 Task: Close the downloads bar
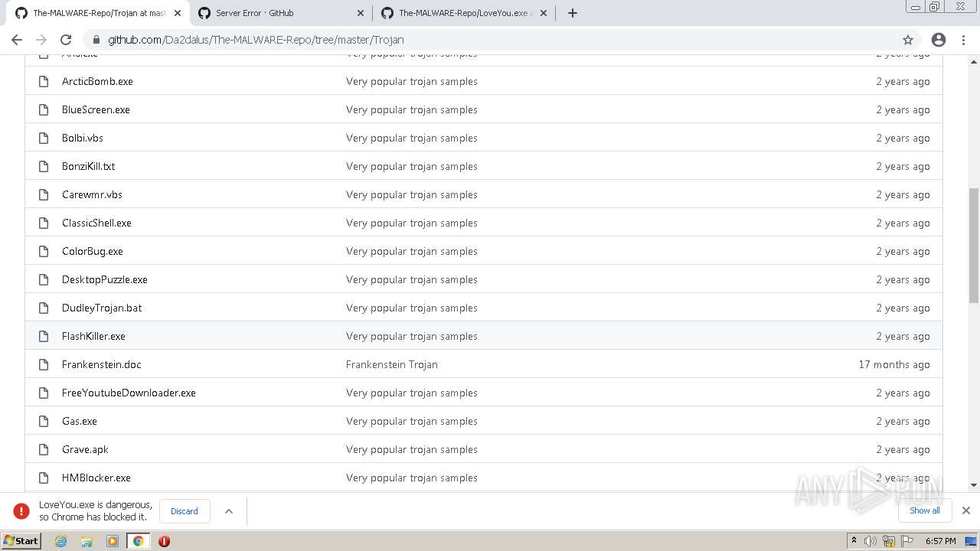click(x=966, y=510)
